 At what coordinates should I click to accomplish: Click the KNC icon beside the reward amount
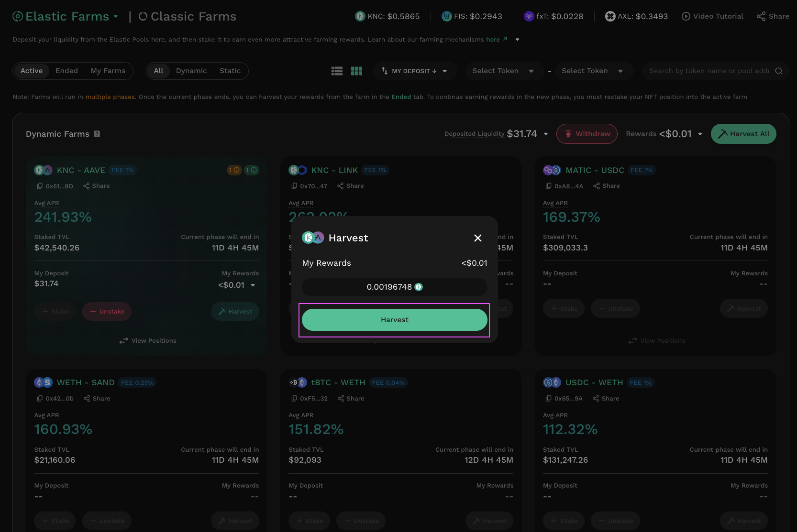(419, 287)
